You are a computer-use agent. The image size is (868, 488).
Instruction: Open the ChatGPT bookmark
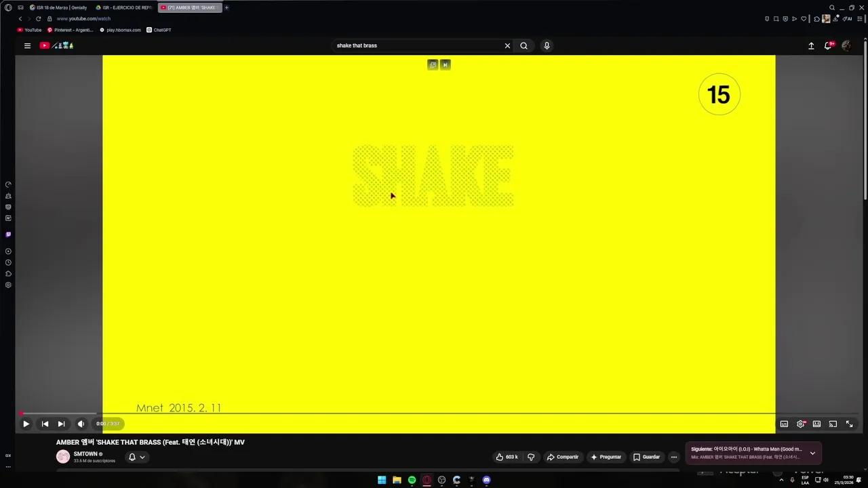(x=159, y=30)
